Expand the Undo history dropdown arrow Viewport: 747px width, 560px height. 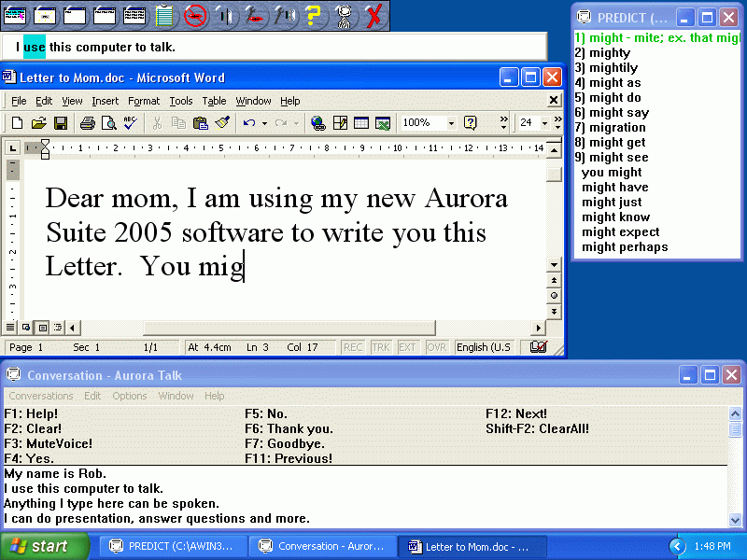click(264, 123)
